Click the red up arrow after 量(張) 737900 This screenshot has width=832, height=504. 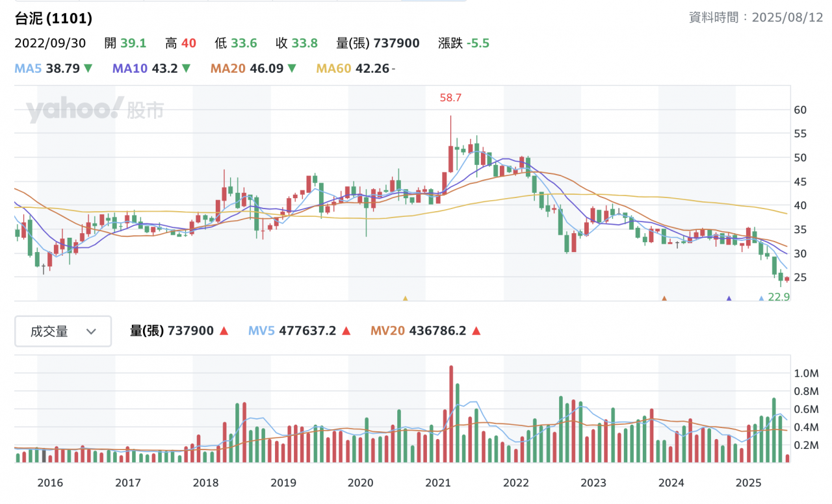pyautogui.click(x=224, y=331)
